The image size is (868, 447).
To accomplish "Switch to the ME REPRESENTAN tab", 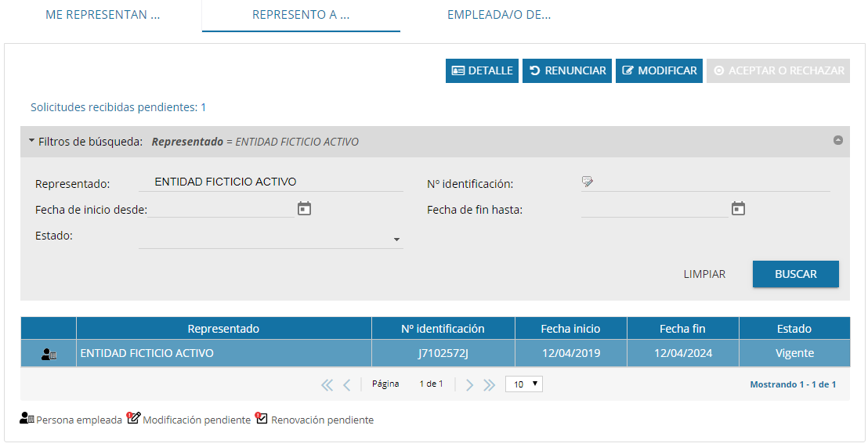I will (x=103, y=15).
